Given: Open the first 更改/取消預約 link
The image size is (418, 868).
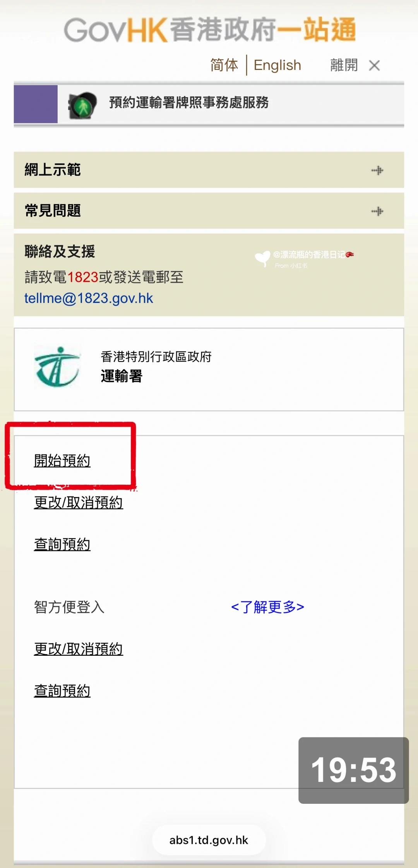Looking at the screenshot, I should [79, 502].
